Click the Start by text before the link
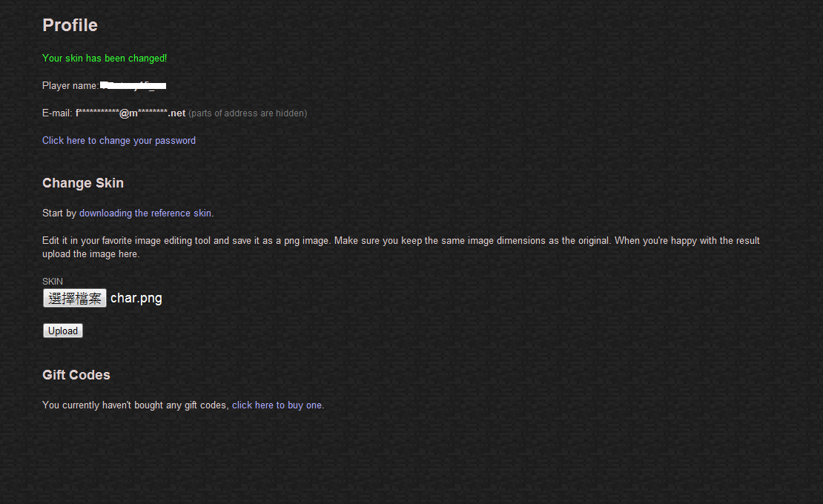The image size is (823, 504). (59, 213)
